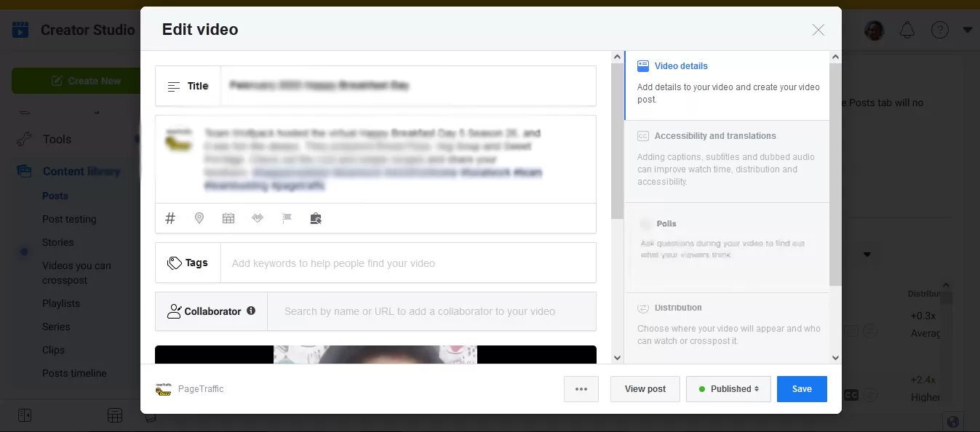Click the Accessibility and translations captions icon

(645, 135)
